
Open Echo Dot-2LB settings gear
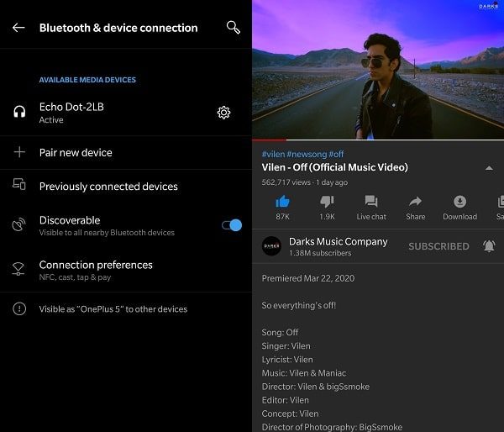[223, 113]
